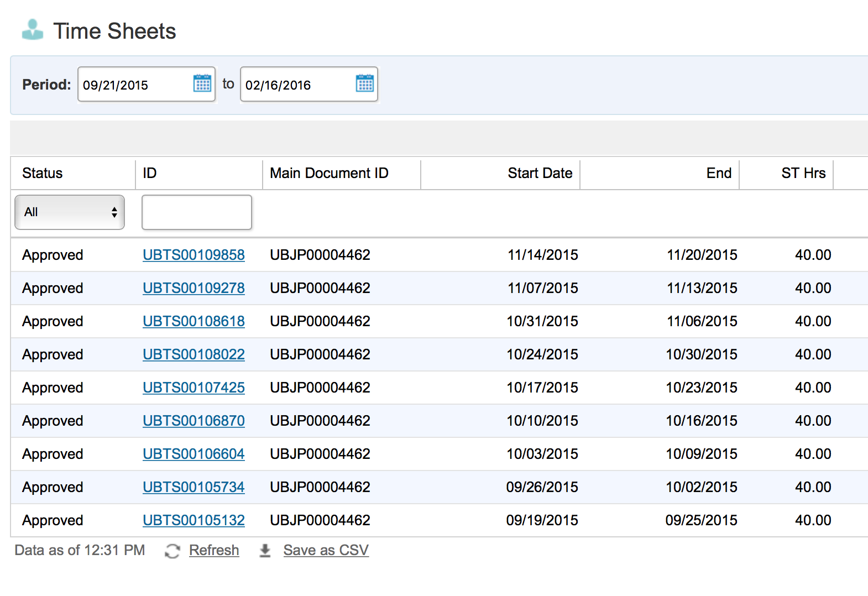Image resolution: width=868 pixels, height=596 pixels.
Task: Open timesheet UBTS00105132
Action: 194,520
